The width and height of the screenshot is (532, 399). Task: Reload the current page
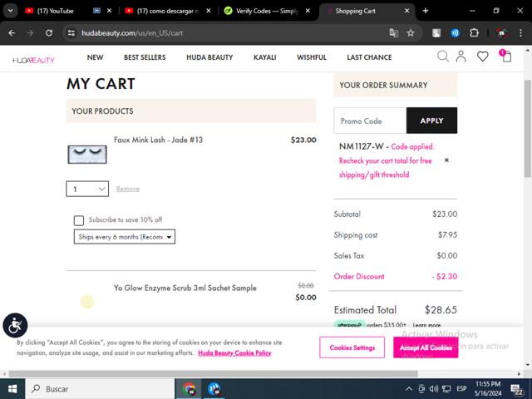click(49, 33)
